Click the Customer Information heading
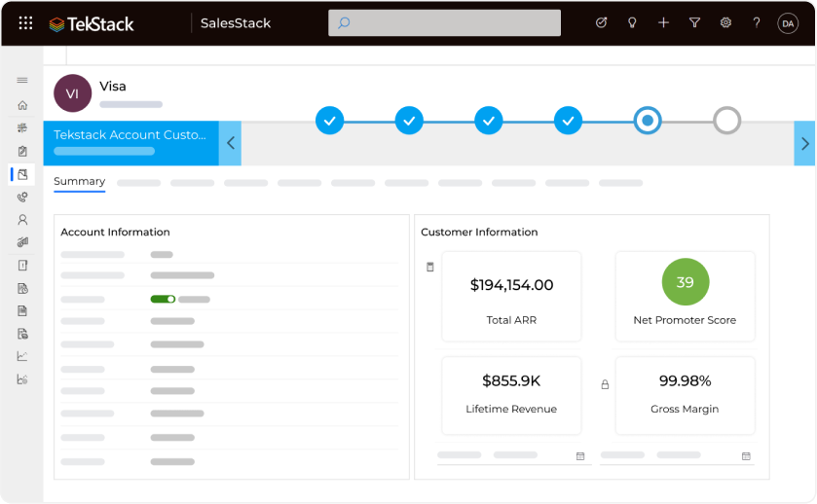Viewport: 817px width, 504px height. tap(479, 233)
